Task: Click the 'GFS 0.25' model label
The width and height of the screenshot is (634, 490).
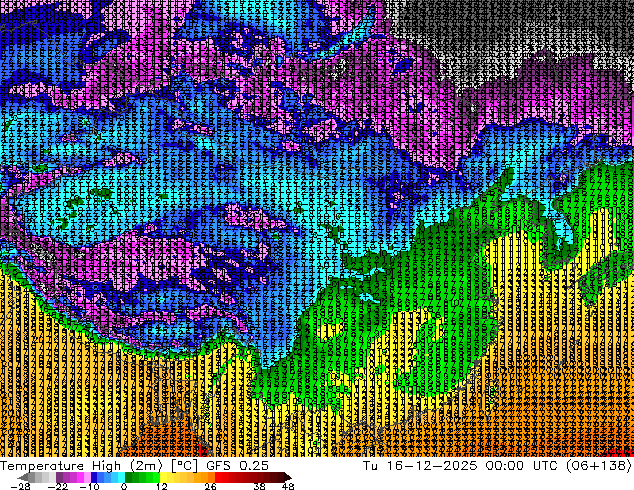Action: click(x=237, y=466)
